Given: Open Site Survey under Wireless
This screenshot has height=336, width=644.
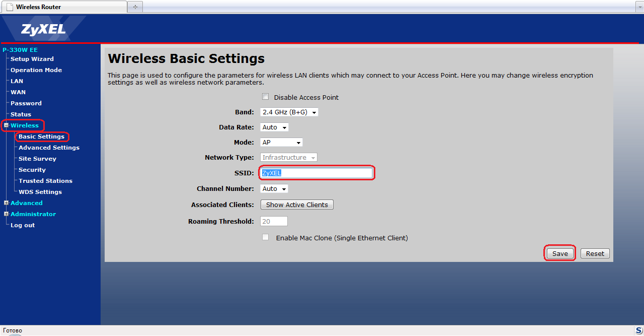Looking at the screenshot, I should pos(37,159).
